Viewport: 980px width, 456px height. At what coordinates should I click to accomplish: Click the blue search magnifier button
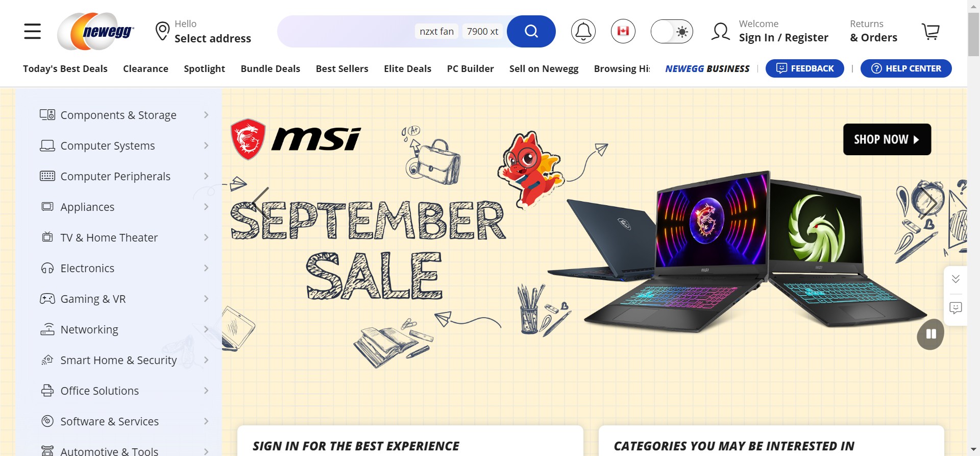531,31
